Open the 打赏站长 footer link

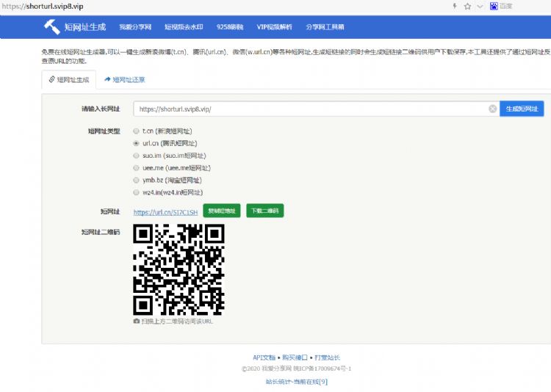pos(327,357)
